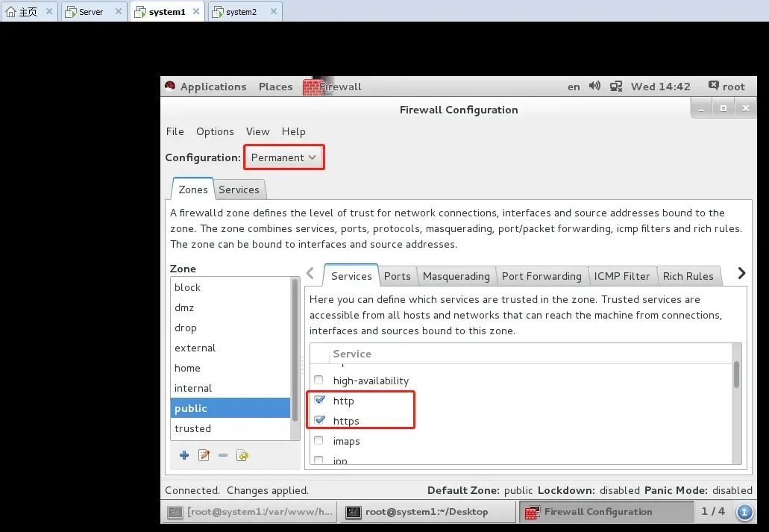769x532 pixels.
Task: Open the Rich Rules tab
Action: click(x=688, y=276)
